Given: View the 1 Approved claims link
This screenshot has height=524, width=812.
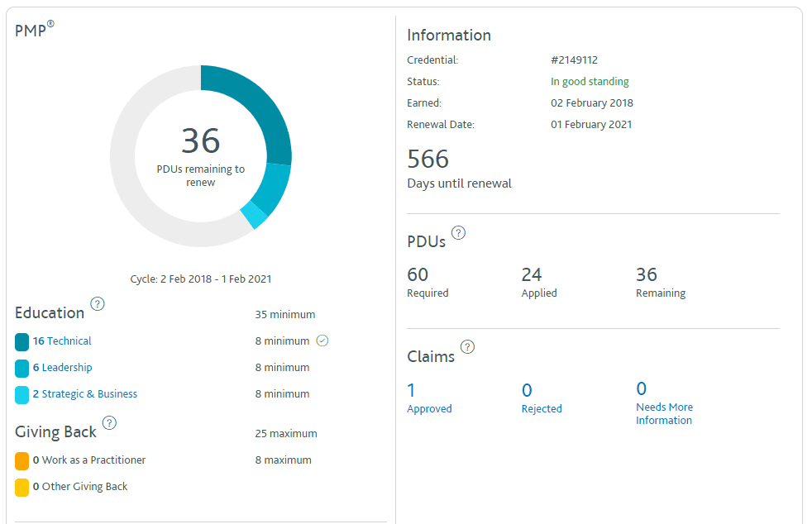Looking at the screenshot, I should (429, 398).
